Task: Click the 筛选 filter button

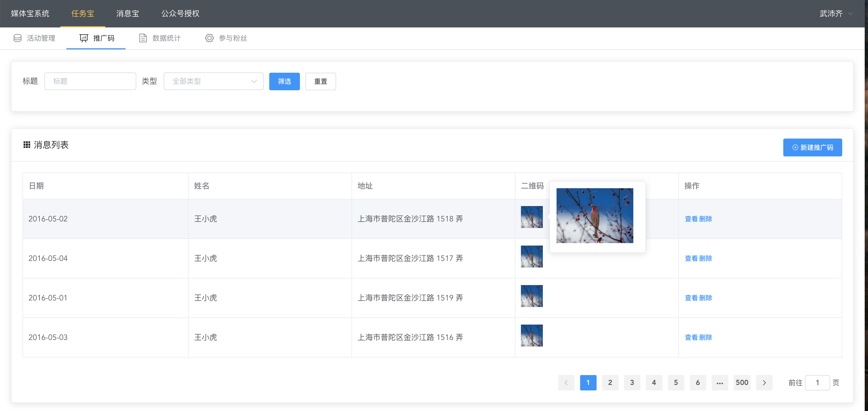Action: click(x=284, y=81)
